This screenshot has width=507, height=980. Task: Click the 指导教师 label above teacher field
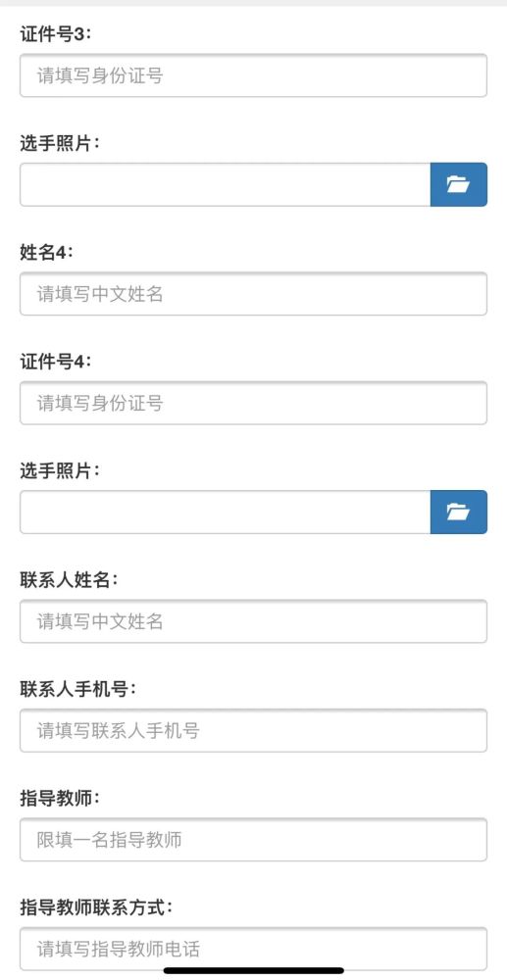[x=60, y=798]
